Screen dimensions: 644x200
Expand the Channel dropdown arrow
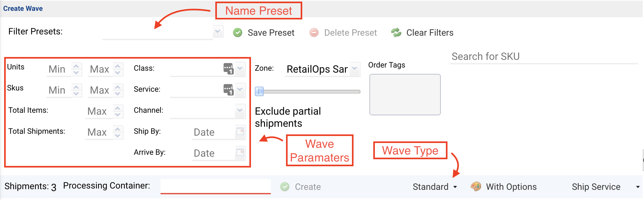click(x=240, y=110)
